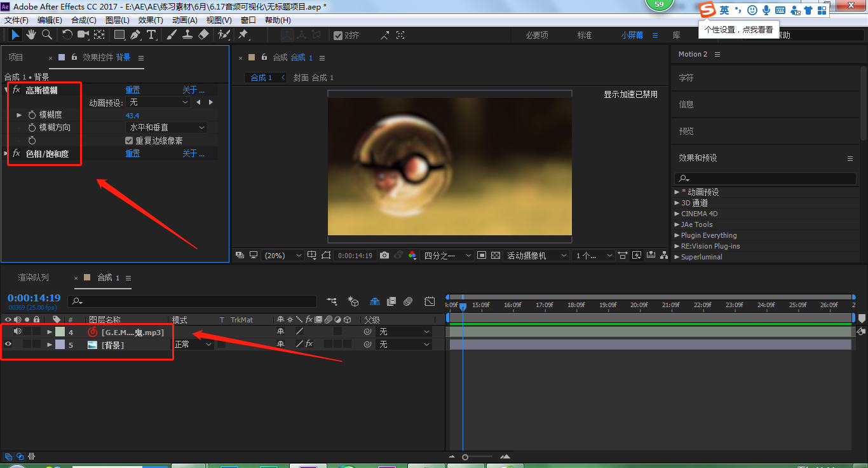Toggle transparency grid in the viewer

(x=496, y=255)
